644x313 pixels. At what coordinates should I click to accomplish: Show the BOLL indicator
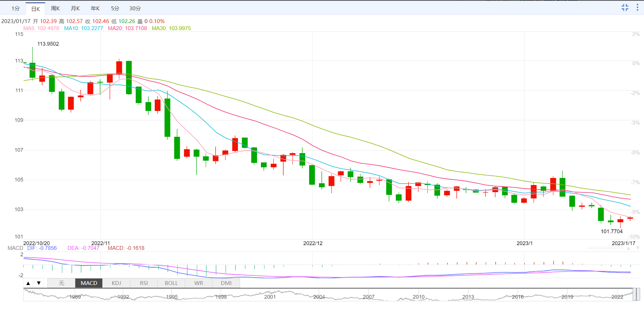pyautogui.click(x=171, y=283)
